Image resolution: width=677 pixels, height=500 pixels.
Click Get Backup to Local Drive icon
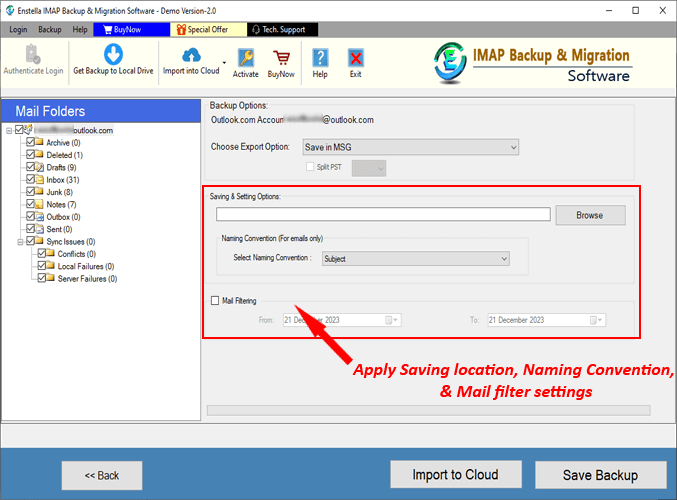point(113,54)
